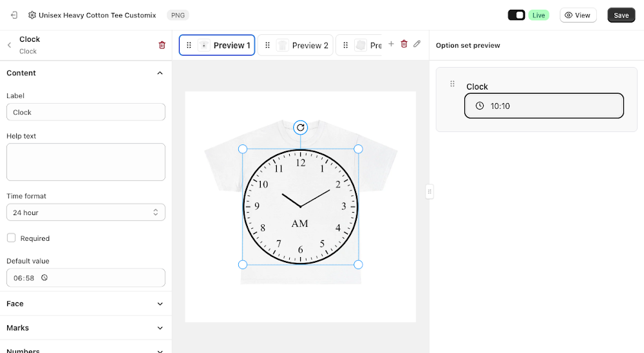Click into the Label input field

(86, 112)
